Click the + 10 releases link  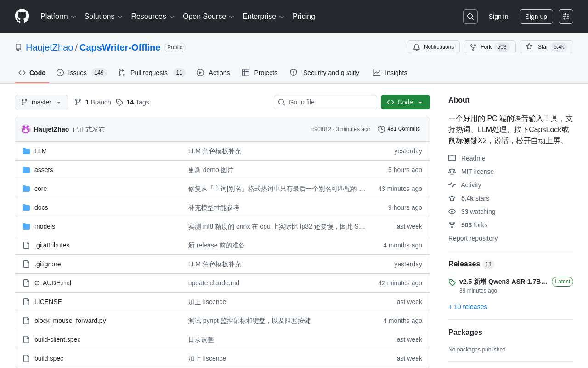point(468,307)
